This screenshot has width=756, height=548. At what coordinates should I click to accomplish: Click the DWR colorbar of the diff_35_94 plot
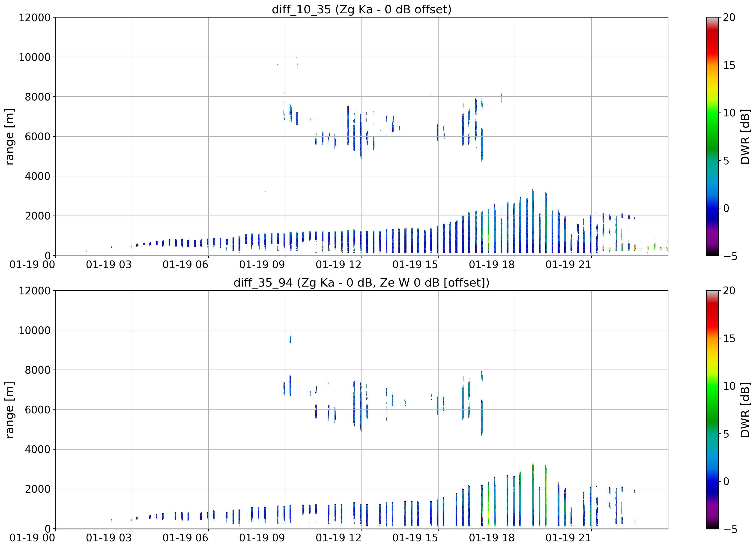coord(713,410)
